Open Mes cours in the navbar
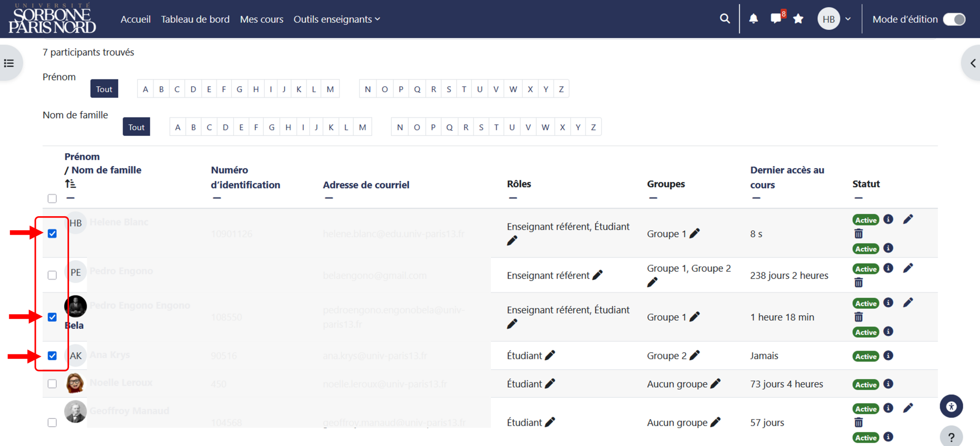The image size is (980, 446). click(262, 19)
